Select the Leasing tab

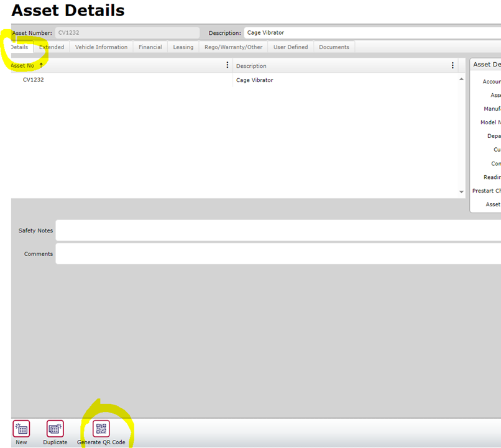click(x=183, y=47)
